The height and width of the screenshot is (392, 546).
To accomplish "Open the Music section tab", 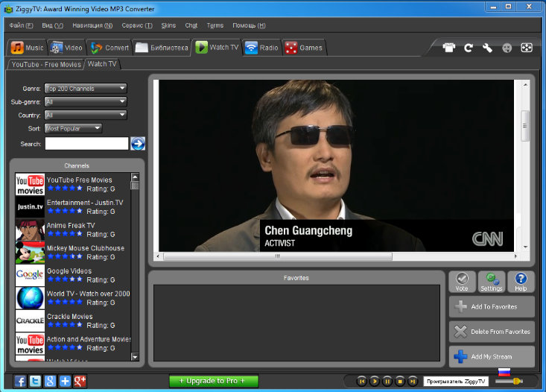I will (x=27, y=48).
